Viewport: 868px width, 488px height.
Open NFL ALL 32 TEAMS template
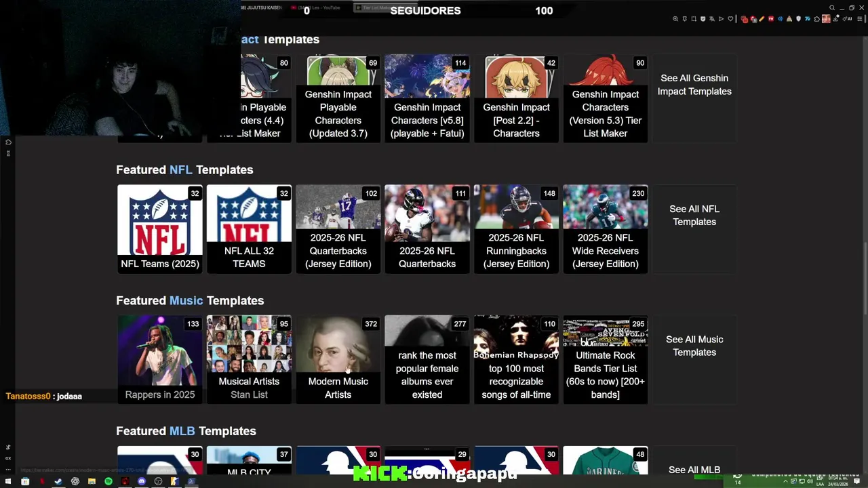[x=249, y=229]
